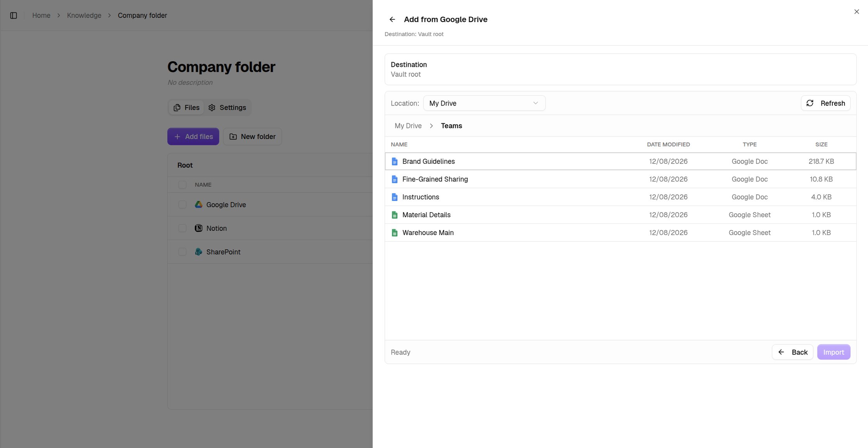The width and height of the screenshot is (868, 448).
Task: Check the Notion row checkbox
Action: (182, 228)
